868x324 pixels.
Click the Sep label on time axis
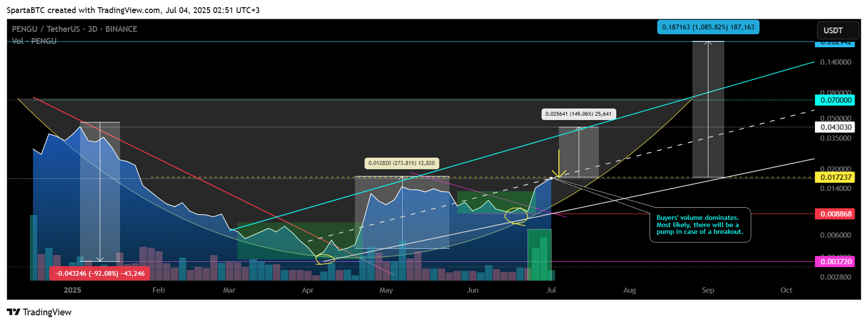pos(708,290)
